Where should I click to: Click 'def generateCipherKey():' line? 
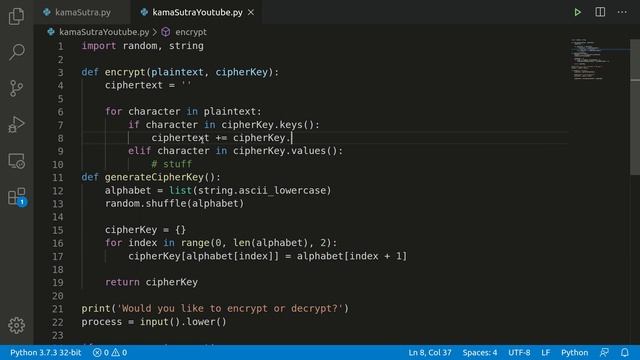pyautogui.click(x=151, y=177)
